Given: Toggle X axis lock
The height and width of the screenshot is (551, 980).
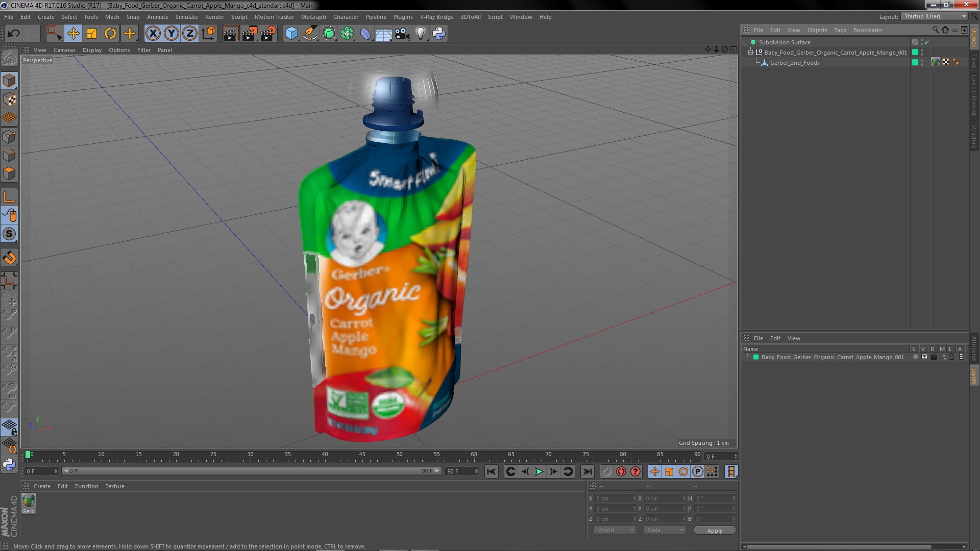Looking at the screenshot, I should (x=153, y=34).
